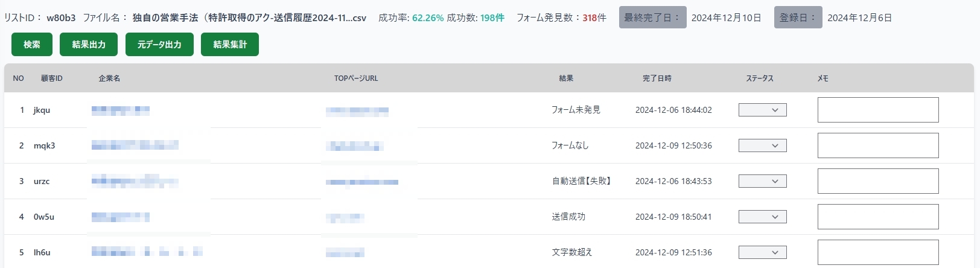This screenshot has width=980, height=268.
Task: Click memo field in row mqk3
Action: (x=878, y=145)
